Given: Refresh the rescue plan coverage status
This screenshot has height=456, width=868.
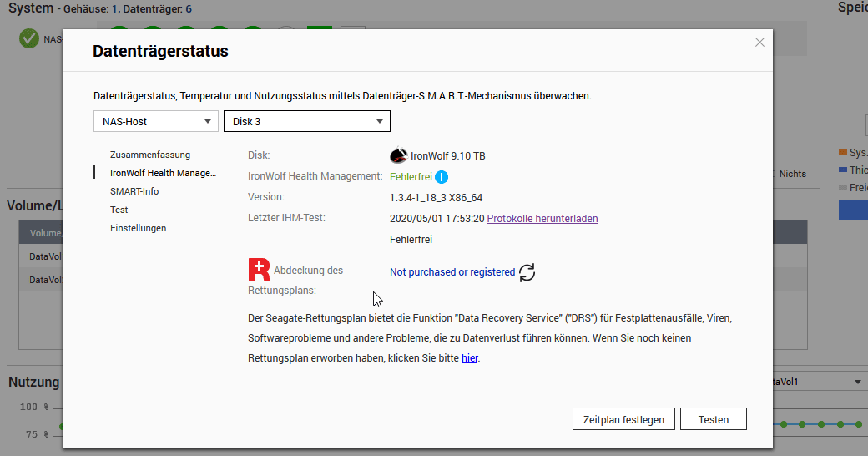Looking at the screenshot, I should (x=527, y=272).
